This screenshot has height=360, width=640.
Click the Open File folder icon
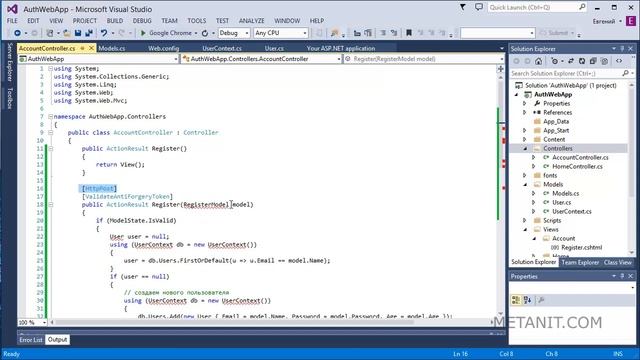coord(67,33)
